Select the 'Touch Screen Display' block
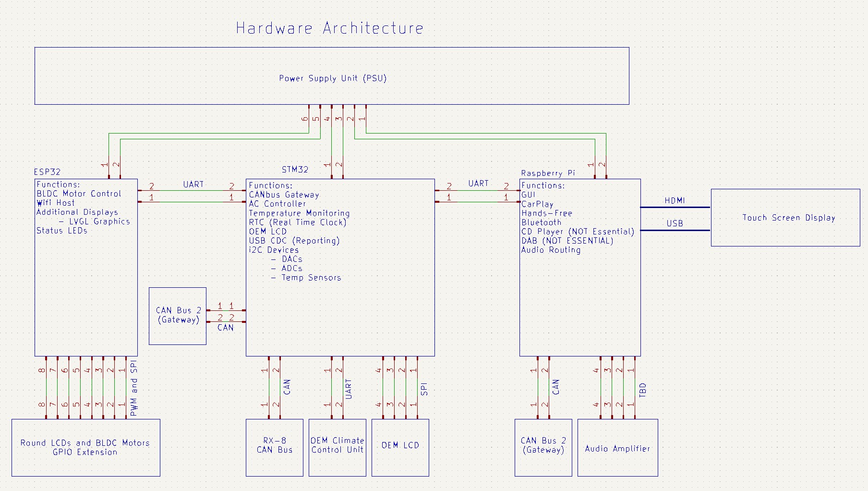The image size is (868, 491). pos(785,218)
